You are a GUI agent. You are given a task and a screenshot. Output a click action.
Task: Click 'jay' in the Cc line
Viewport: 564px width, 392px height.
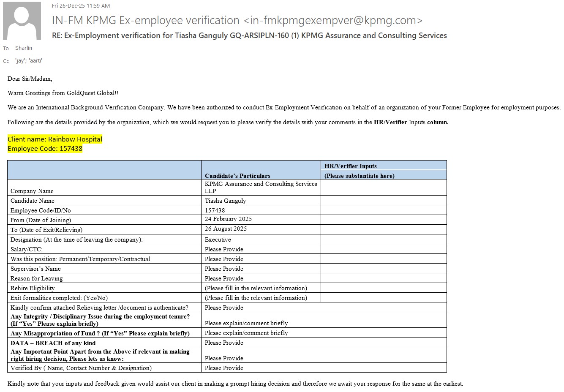(20, 61)
